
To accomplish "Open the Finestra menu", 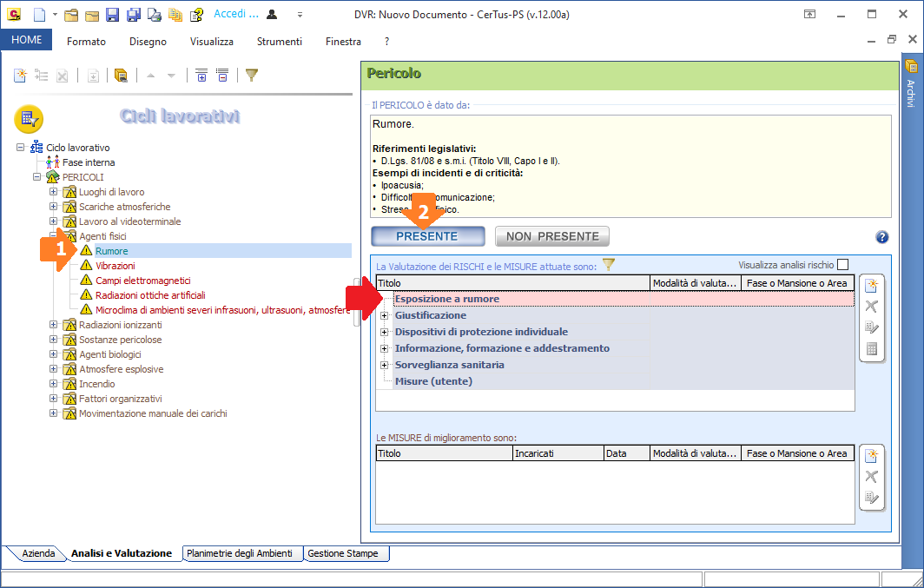I will tap(343, 41).
